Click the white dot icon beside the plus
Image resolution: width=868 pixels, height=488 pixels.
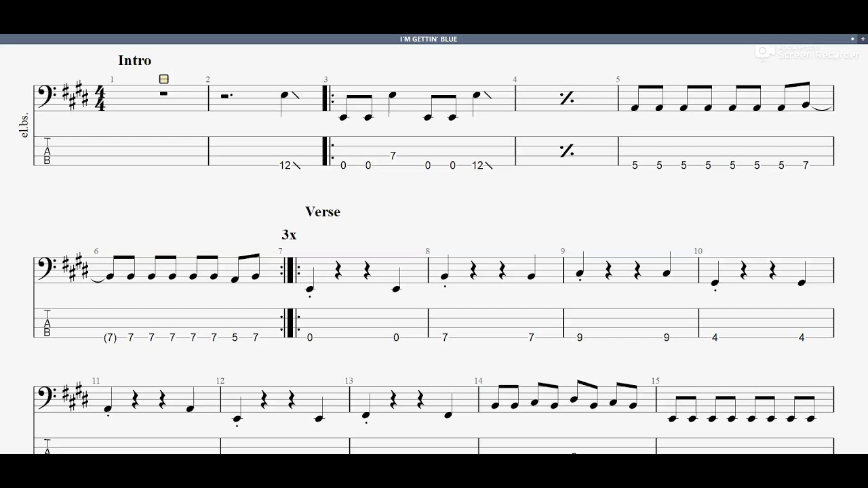[x=852, y=39]
